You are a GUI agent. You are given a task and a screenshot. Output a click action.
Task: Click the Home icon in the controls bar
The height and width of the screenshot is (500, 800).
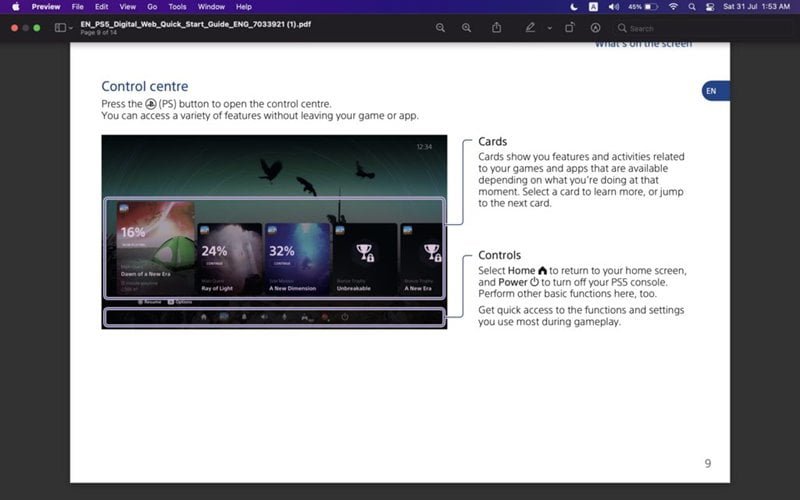(x=204, y=317)
